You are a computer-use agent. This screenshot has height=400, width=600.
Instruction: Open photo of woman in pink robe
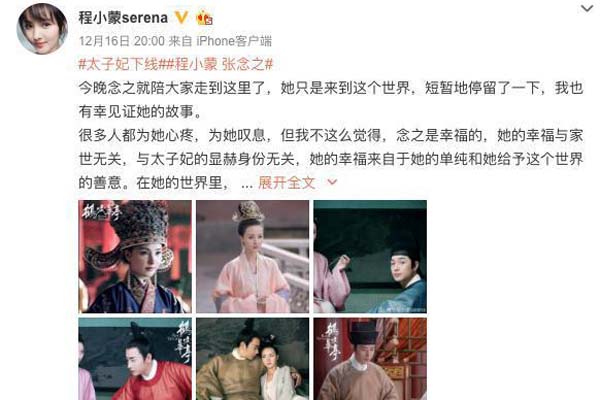[x=253, y=256]
